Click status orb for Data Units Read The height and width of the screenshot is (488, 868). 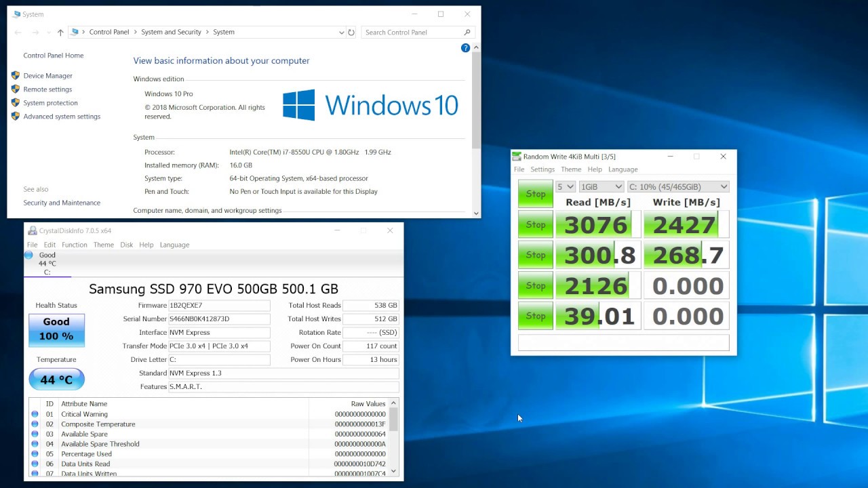pos(35,464)
